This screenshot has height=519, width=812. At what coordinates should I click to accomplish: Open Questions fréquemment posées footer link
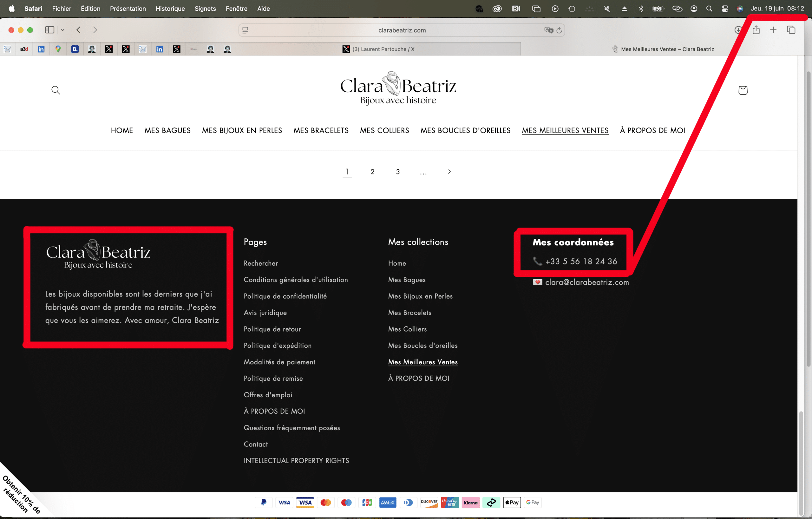point(292,428)
